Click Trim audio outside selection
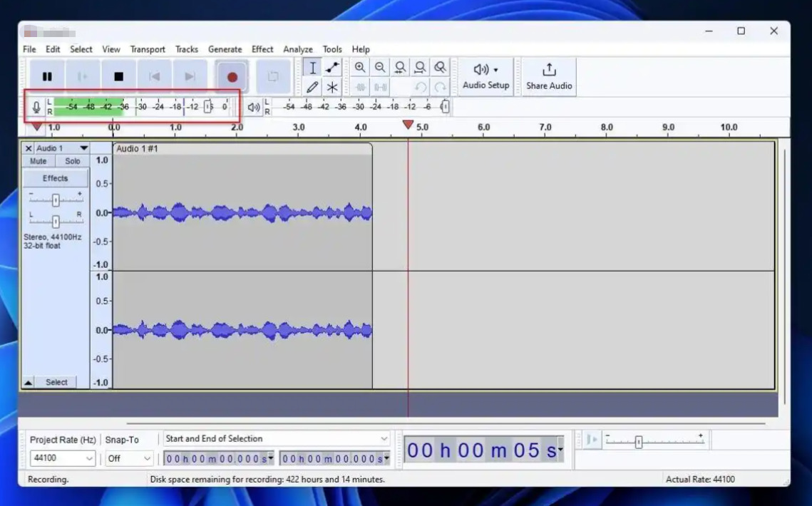Image resolution: width=812 pixels, height=506 pixels. (x=361, y=87)
